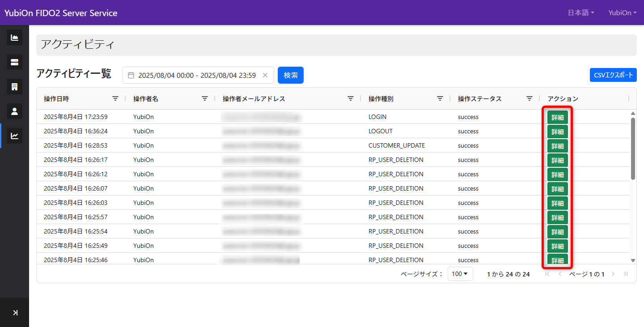Click the LOGIN operation type cell

tap(377, 117)
